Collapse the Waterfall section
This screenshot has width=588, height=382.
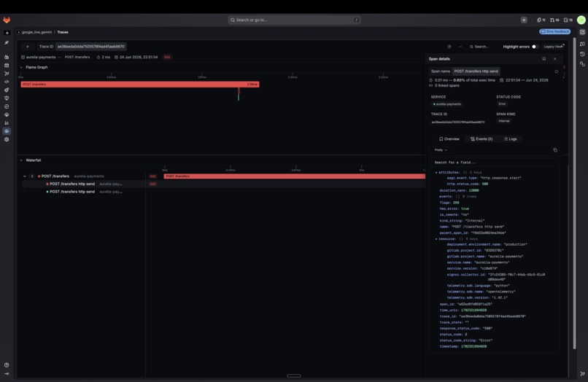tap(21, 160)
